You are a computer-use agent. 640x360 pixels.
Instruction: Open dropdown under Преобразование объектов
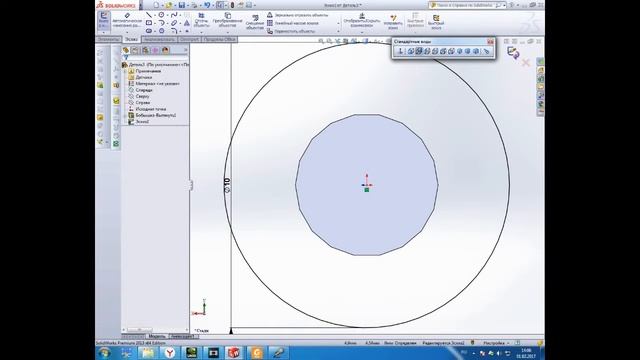(x=228, y=32)
